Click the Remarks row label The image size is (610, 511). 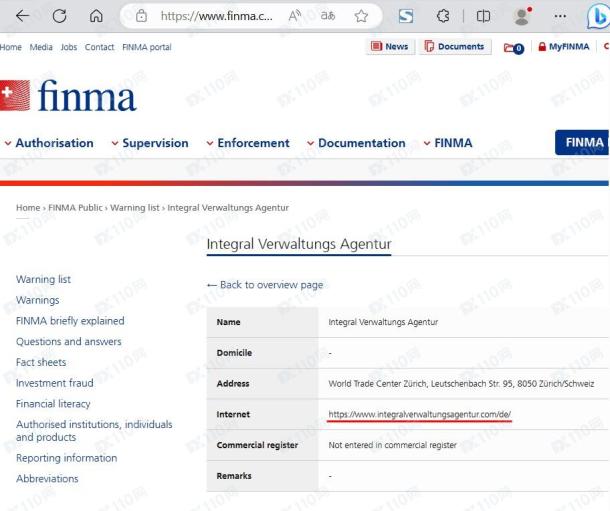coord(234,476)
